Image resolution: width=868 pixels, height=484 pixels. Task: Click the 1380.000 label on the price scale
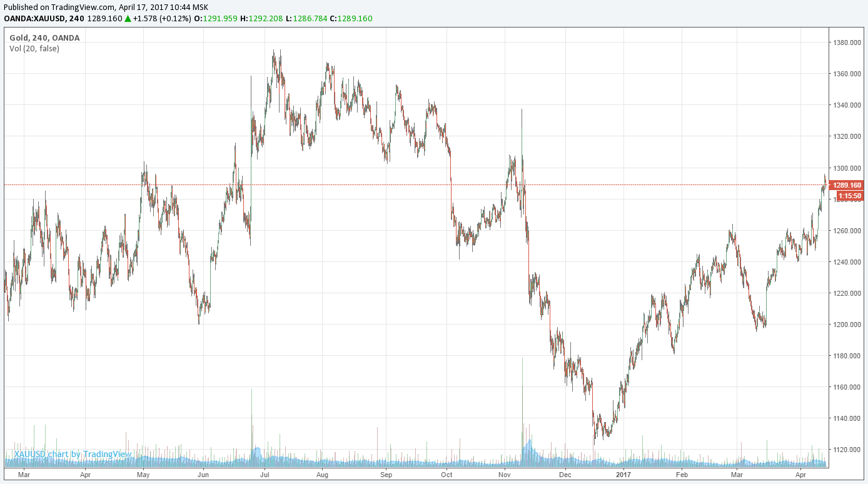coord(848,43)
